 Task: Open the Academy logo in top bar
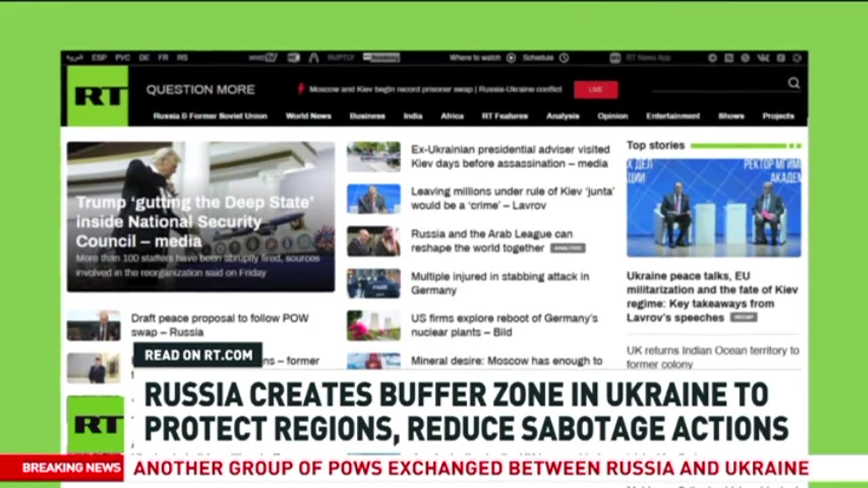pyautogui.click(x=381, y=58)
